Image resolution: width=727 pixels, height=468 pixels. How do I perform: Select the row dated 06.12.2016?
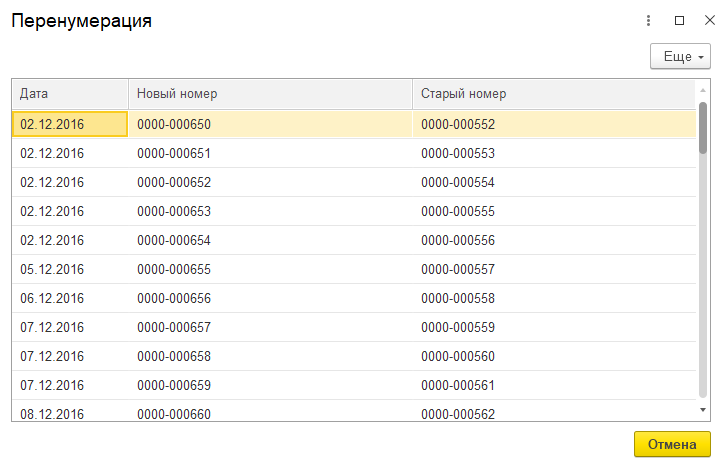click(354, 298)
